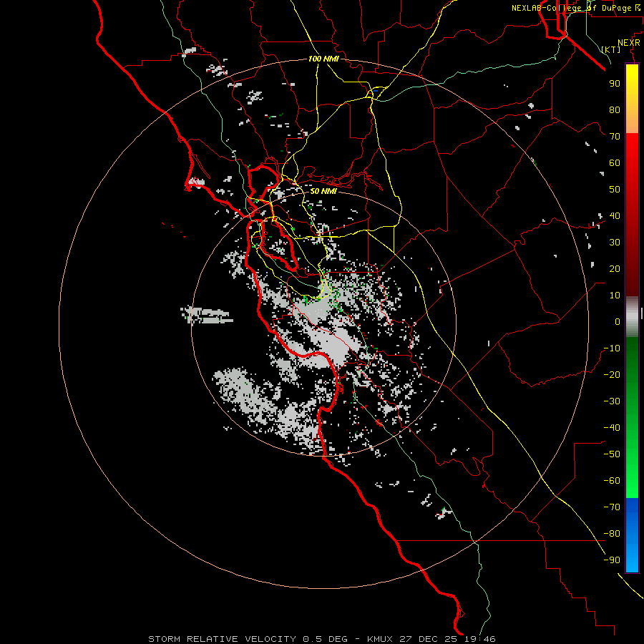Image resolution: width=644 pixels, height=644 pixels.
Task: Click the 50 value on the velocity scale
Action: [615, 190]
